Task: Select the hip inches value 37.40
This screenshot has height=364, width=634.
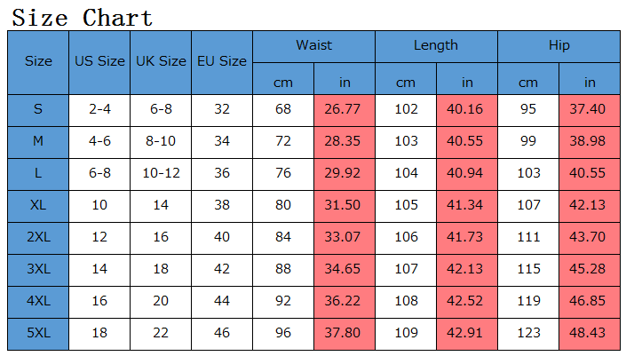Action: tap(590, 109)
